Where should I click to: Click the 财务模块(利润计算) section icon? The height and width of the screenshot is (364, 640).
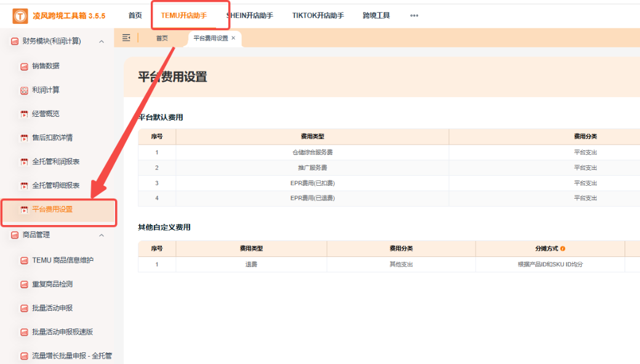pyautogui.click(x=15, y=41)
